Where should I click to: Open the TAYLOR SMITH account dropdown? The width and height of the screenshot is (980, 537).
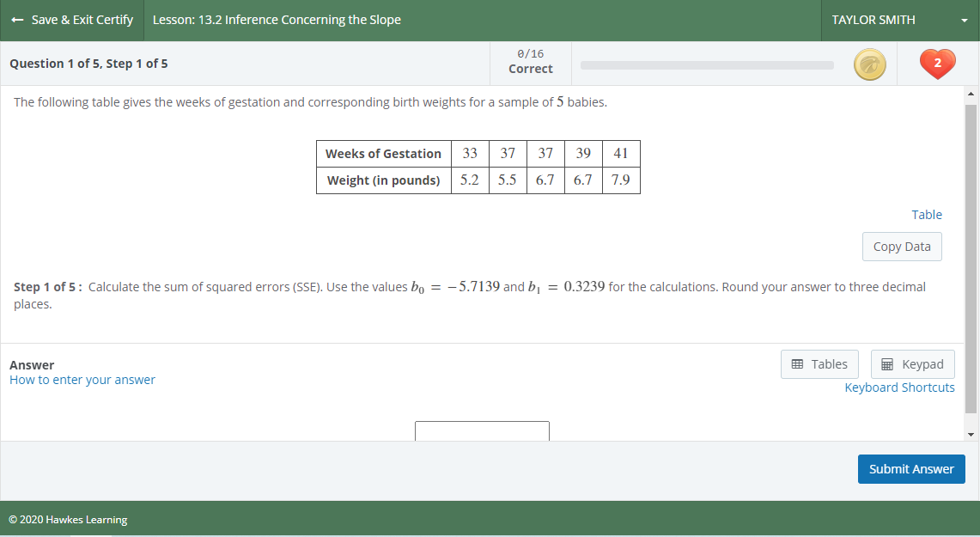(873, 19)
